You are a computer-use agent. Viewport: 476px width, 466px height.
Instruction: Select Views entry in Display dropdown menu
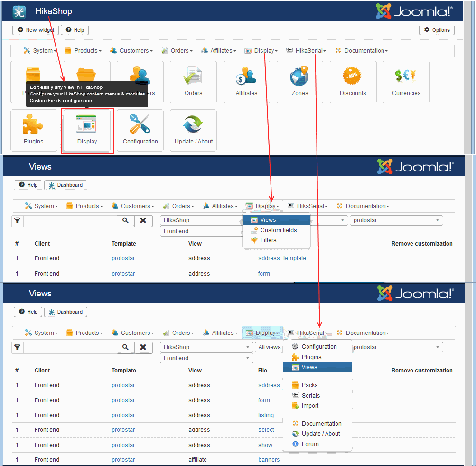click(277, 220)
